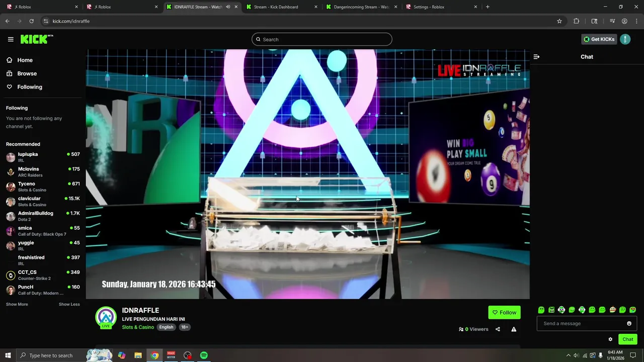The width and height of the screenshot is (644, 362).
Task: Focus the Kick search box
Action: (x=322, y=39)
